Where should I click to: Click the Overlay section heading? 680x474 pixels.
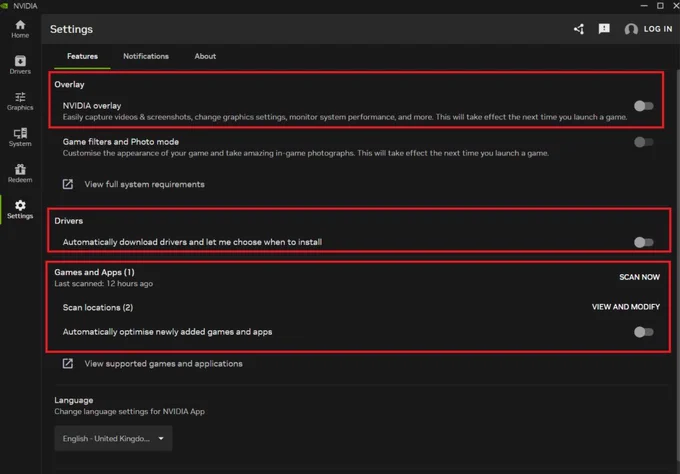(x=69, y=85)
